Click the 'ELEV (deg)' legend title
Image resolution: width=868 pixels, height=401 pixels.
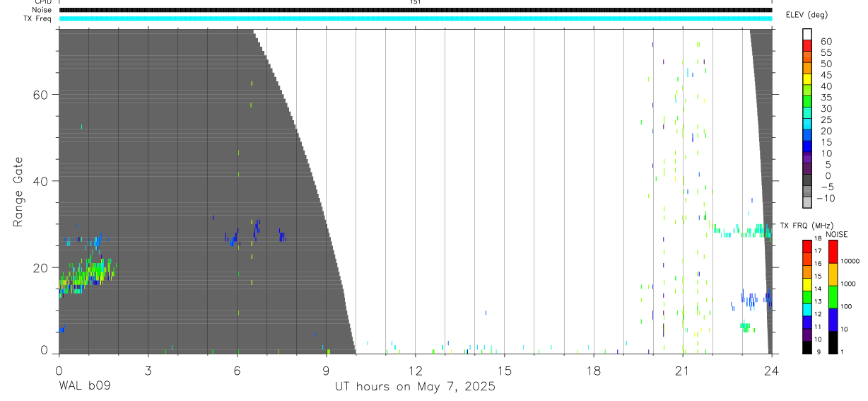[807, 15]
